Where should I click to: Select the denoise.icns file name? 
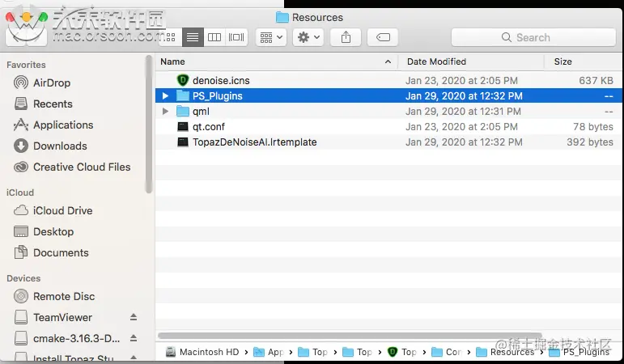pyautogui.click(x=221, y=80)
